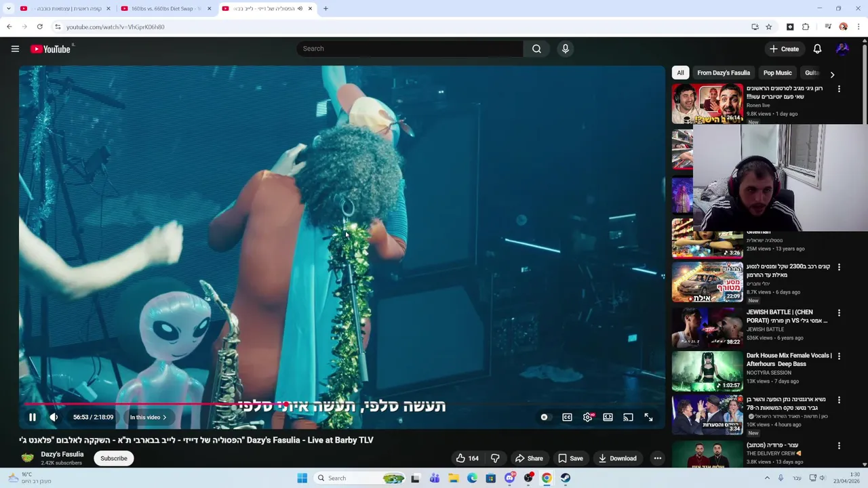This screenshot has width=868, height=488.
Task: Close the 160lbs vs 660lbs Diet Swap tab
Action: tap(209, 9)
